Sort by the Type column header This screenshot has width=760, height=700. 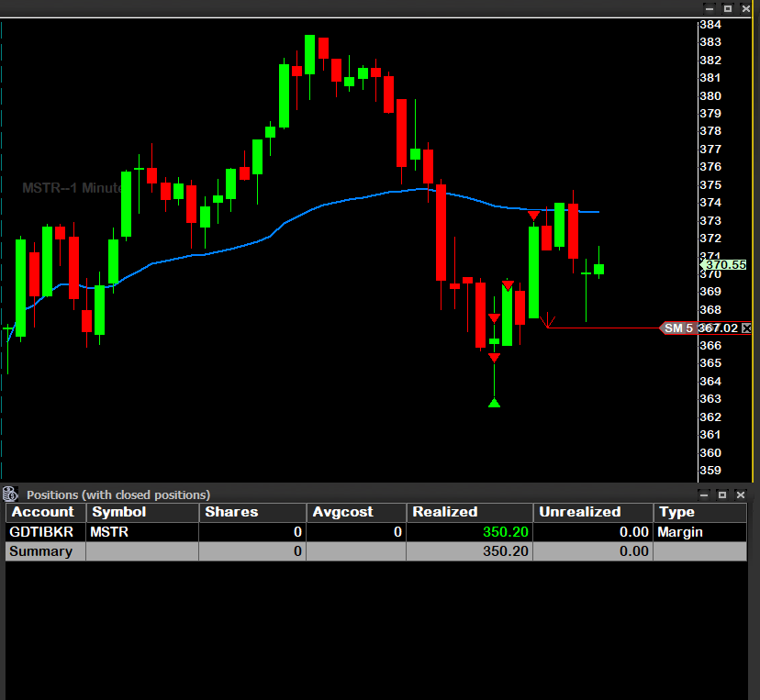700,512
